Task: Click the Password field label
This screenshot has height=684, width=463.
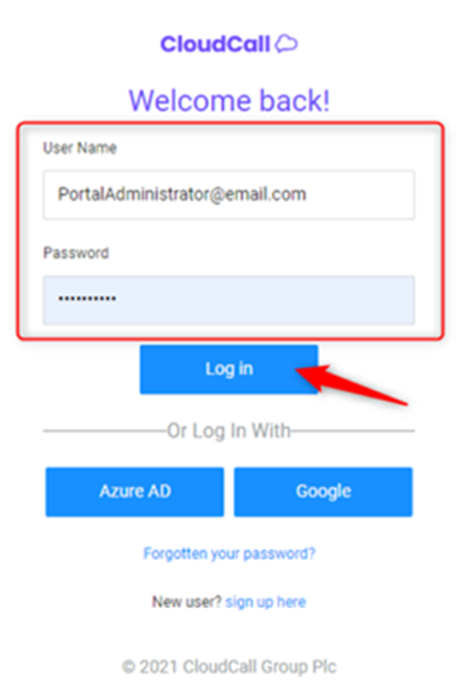Action: point(76,253)
